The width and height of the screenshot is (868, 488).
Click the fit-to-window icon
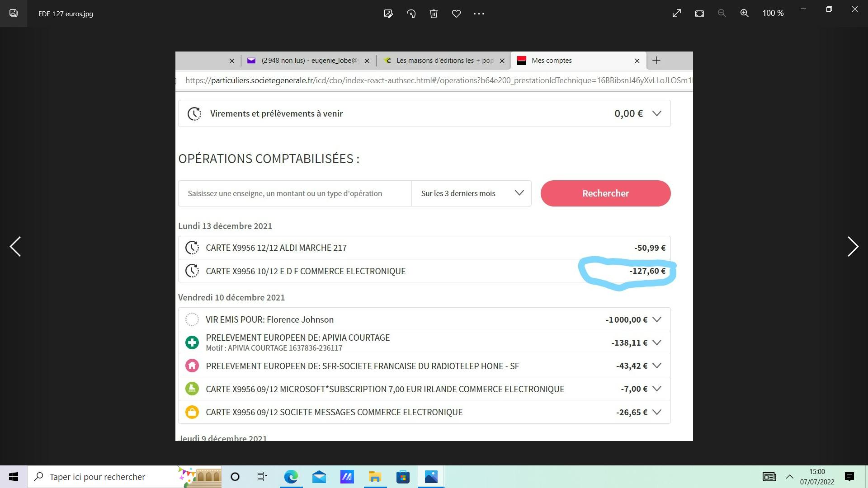coord(699,14)
